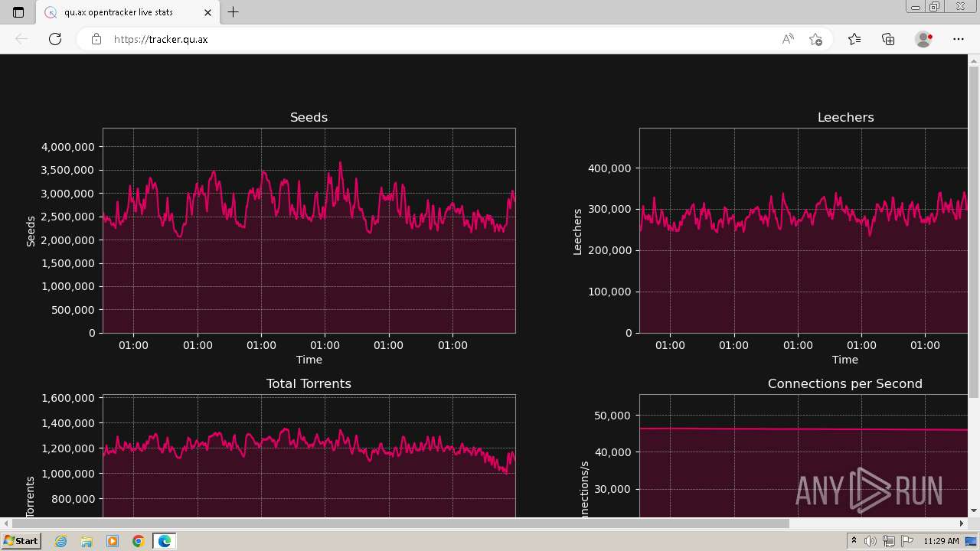
Task: Open Edge Settings and more menu
Action: point(959,39)
